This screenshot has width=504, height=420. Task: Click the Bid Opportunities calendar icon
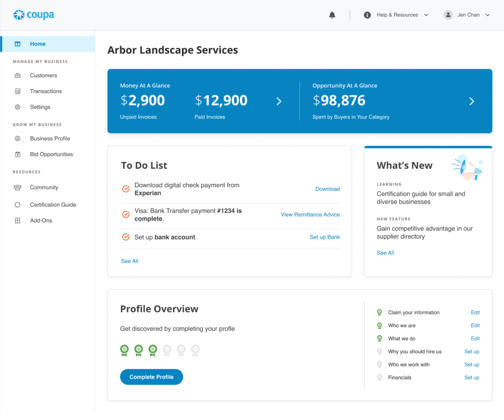tap(18, 154)
